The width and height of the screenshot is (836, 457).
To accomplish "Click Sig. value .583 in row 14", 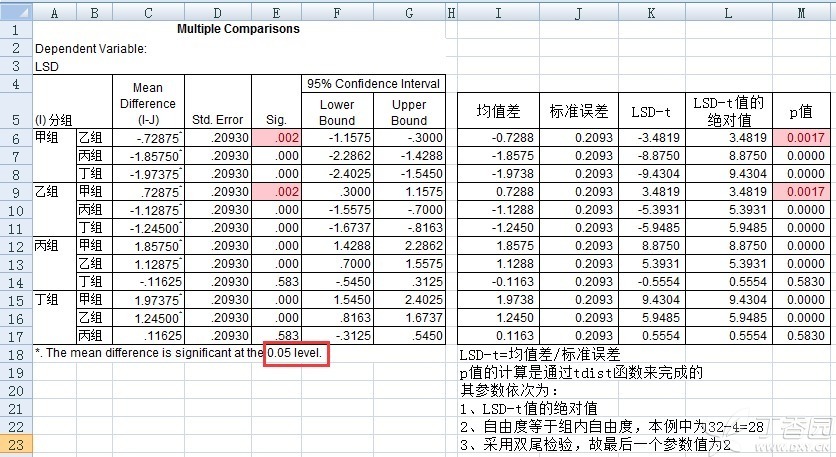I will [x=276, y=282].
